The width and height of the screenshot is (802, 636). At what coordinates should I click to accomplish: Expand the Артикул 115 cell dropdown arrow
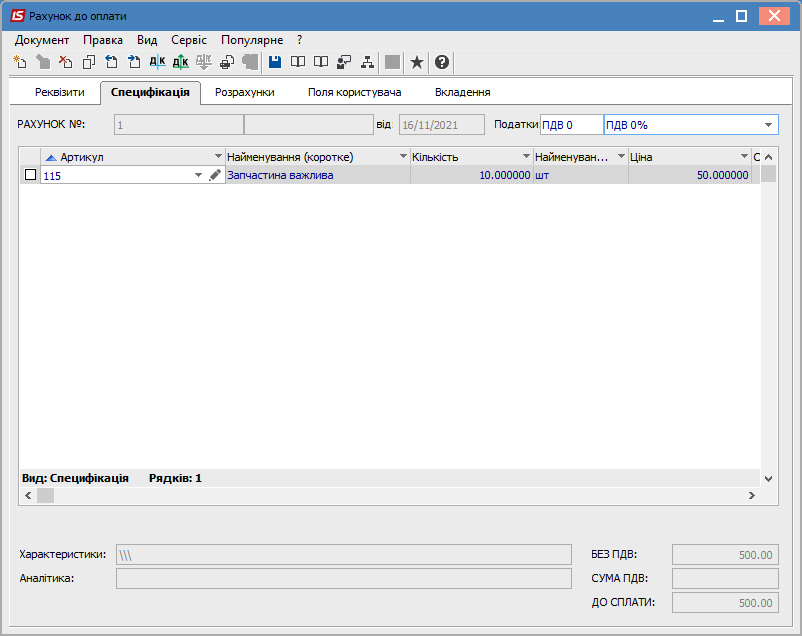tap(198, 175)
